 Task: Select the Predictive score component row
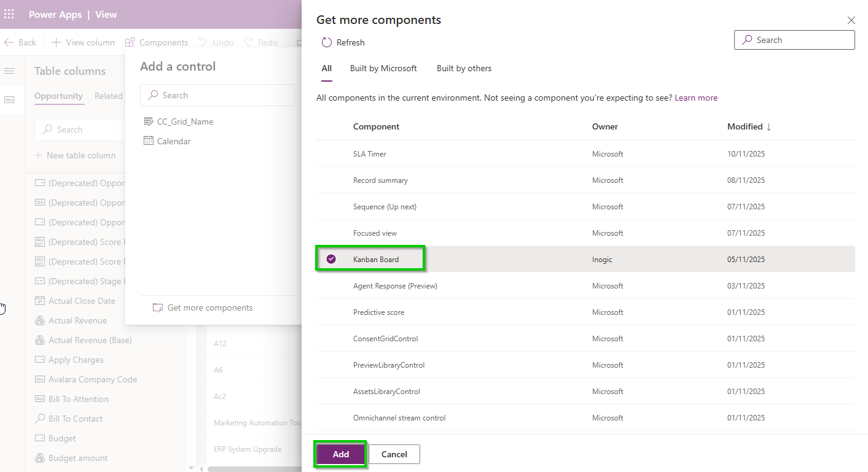tap(378, 312)
